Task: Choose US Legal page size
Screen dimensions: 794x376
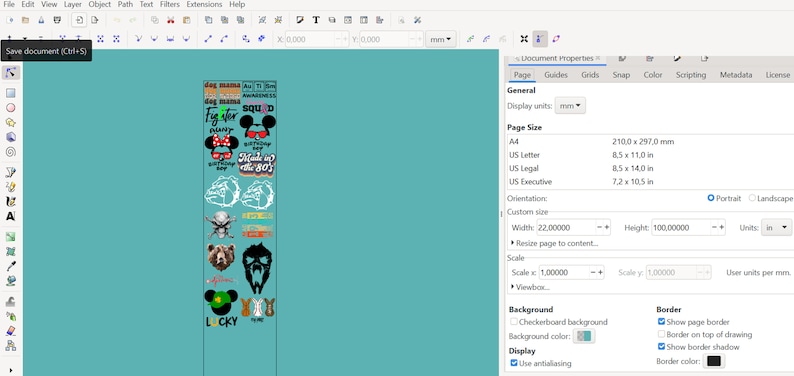Action: tap(650, 169)
